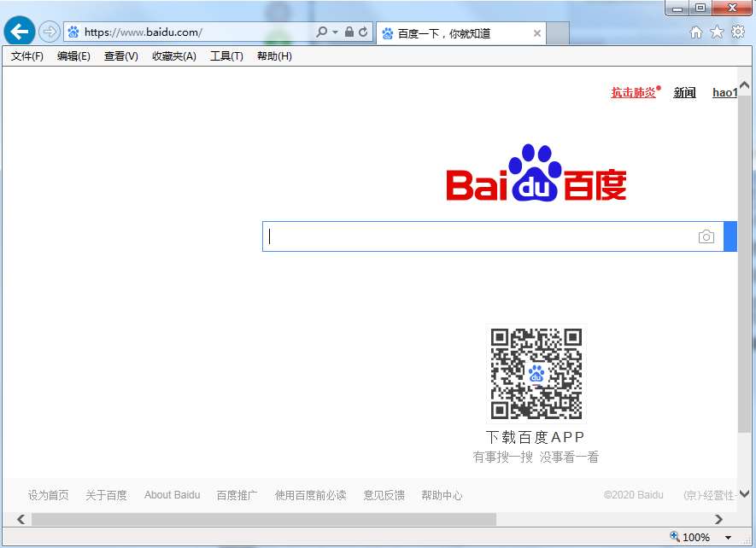Click the forward navigation arrow
756x548 pixels.
coord(50,32)
